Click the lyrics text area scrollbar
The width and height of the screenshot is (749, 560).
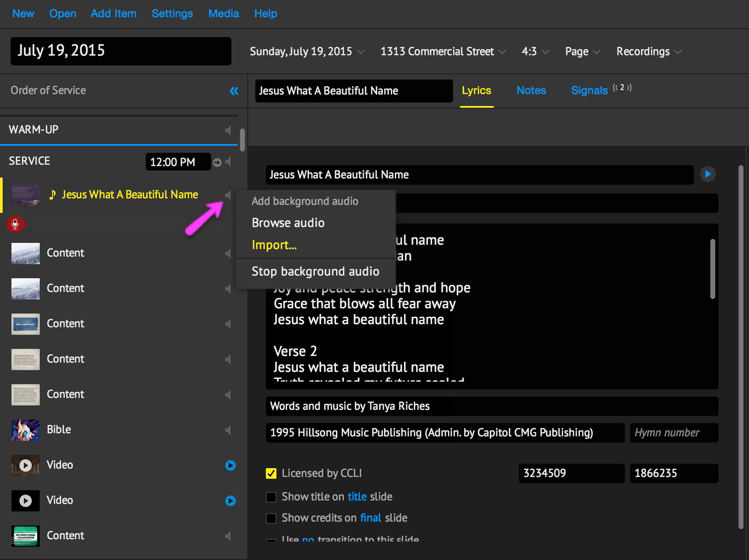coord(712,269)
